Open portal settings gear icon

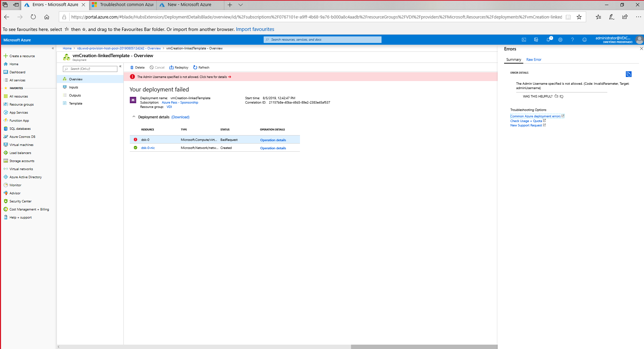[560, 39]
